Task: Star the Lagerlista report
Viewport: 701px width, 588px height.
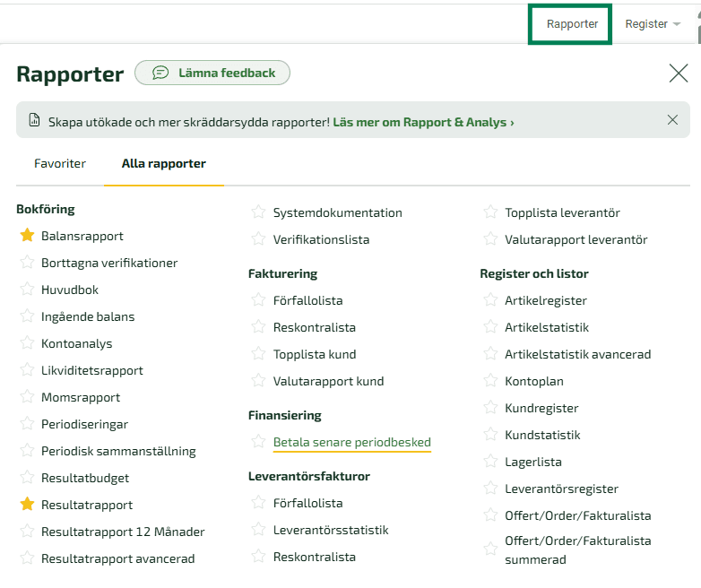Action: (x=490, y=461)
